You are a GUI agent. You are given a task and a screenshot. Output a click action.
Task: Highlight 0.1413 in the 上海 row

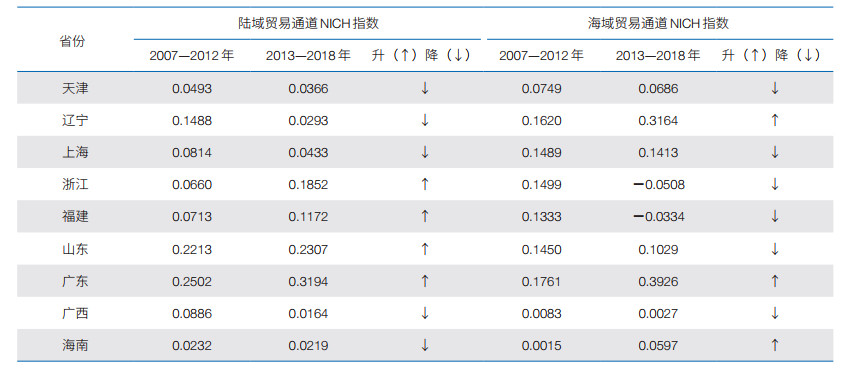(658, 153)
